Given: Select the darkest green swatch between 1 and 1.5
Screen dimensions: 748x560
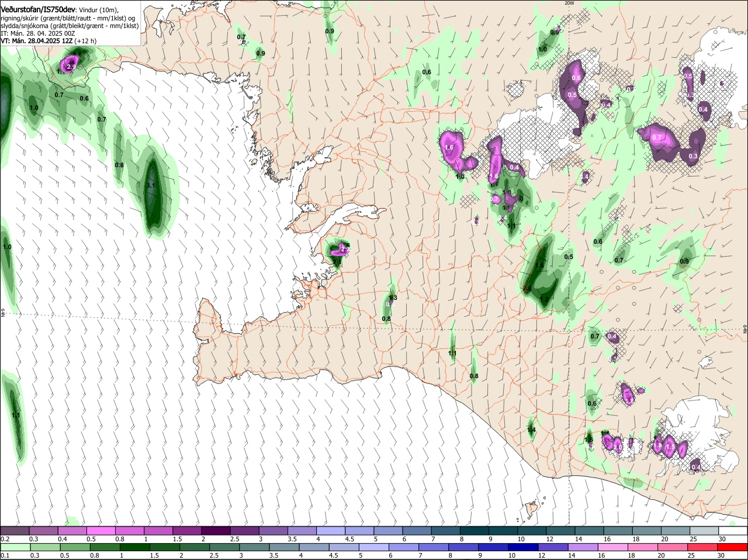Looking at the screenshot, I should pyautogui.click(x=135, y=547).
